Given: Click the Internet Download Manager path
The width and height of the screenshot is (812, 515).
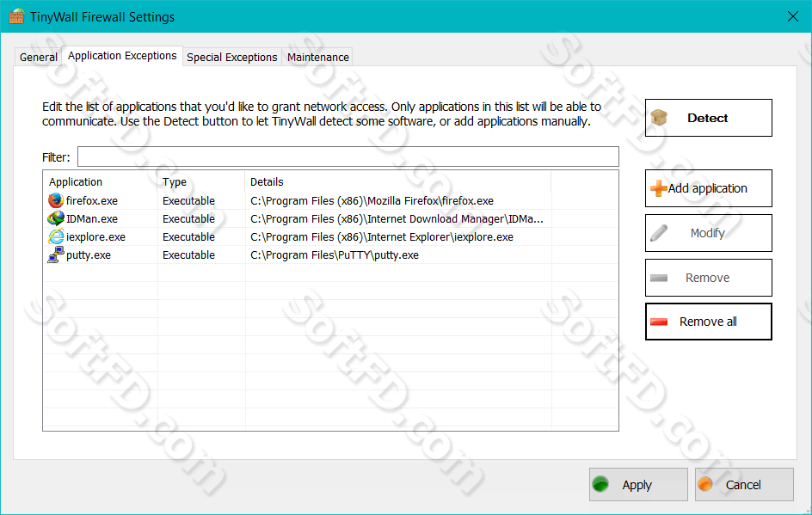Looking at the screenshot, I should [x=397, y=219].
